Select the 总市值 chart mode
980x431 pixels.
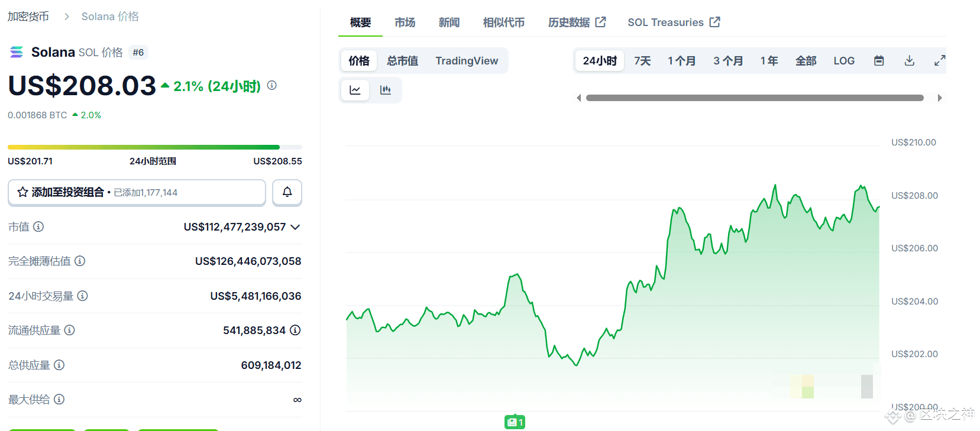[x=402, y=61]
